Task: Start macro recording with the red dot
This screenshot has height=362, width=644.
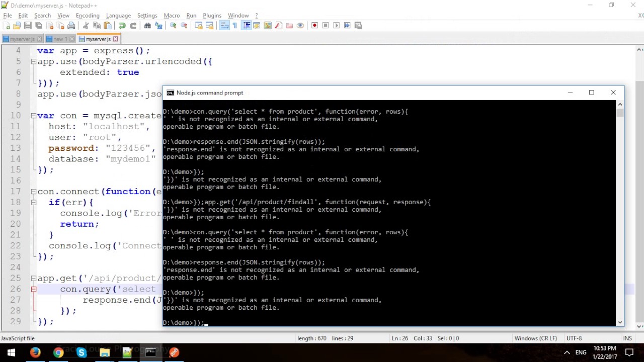Action: pyautogui.click(x=315, y=25)
